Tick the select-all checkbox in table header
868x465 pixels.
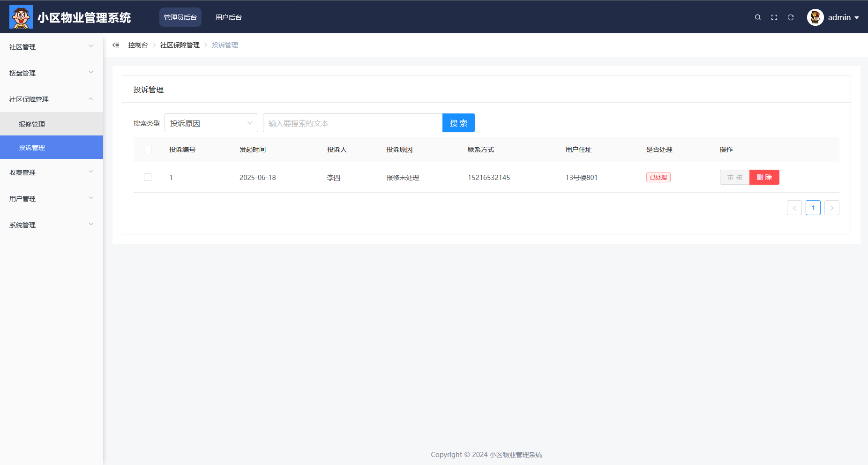148,150
